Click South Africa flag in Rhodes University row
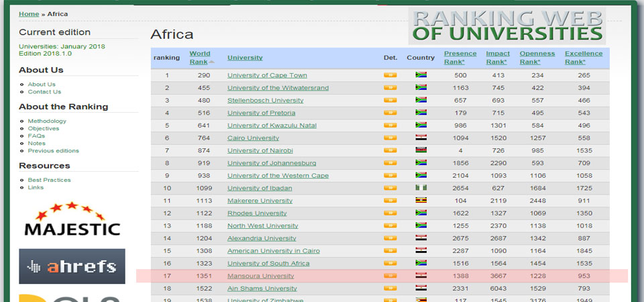644x302 pixels. click(421, 213)
